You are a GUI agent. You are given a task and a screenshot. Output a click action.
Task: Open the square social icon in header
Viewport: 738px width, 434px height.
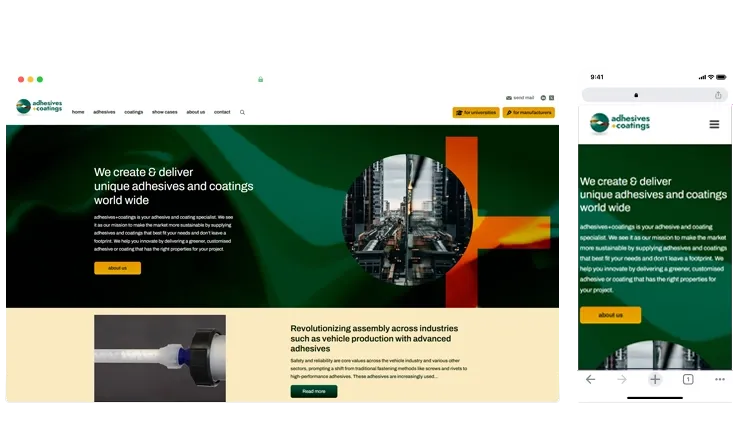(x=551, y=98)
